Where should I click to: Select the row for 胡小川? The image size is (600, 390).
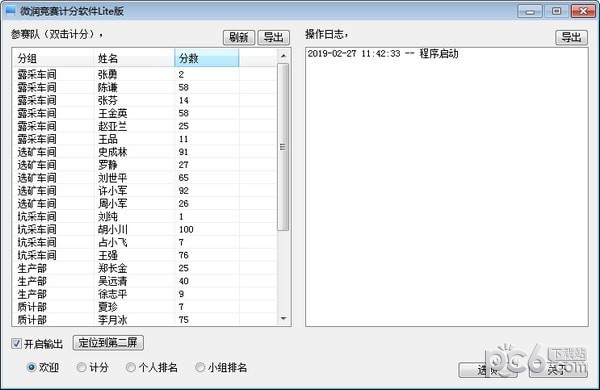coord(145,229)
